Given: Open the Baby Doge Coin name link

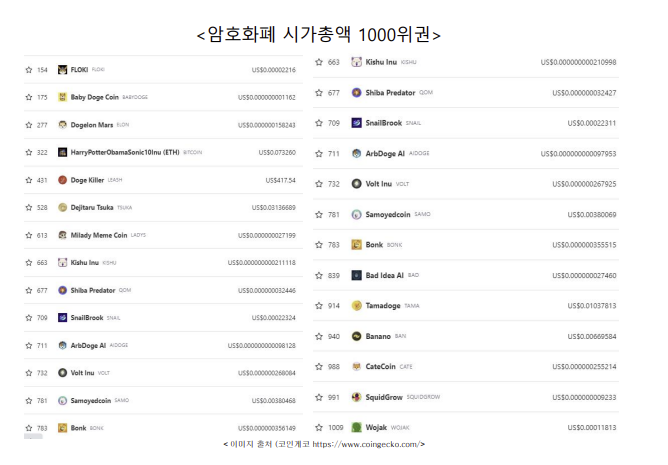Looking at the screenshot, I should tap(95, 97).
